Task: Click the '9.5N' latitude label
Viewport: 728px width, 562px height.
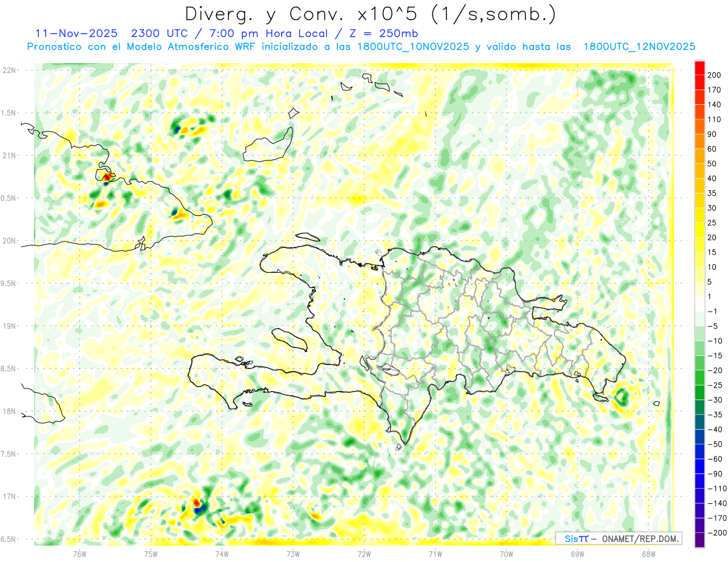Action: tap(8, 283)
